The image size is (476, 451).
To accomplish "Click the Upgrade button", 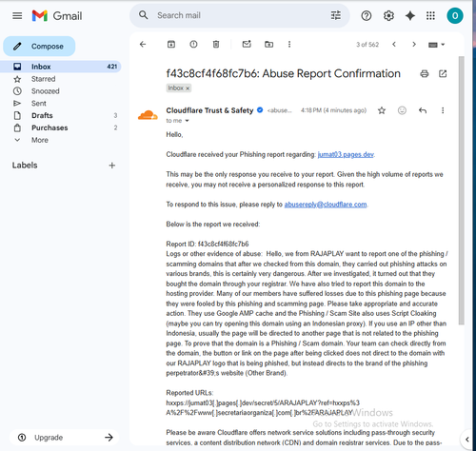I will point(65,438).
